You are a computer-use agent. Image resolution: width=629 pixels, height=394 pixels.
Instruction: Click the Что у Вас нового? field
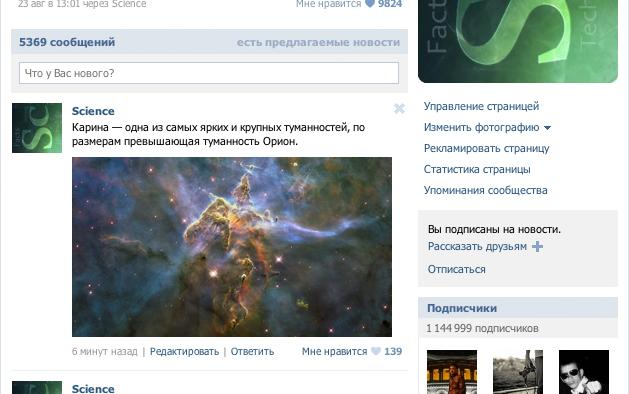coord(209,73)
